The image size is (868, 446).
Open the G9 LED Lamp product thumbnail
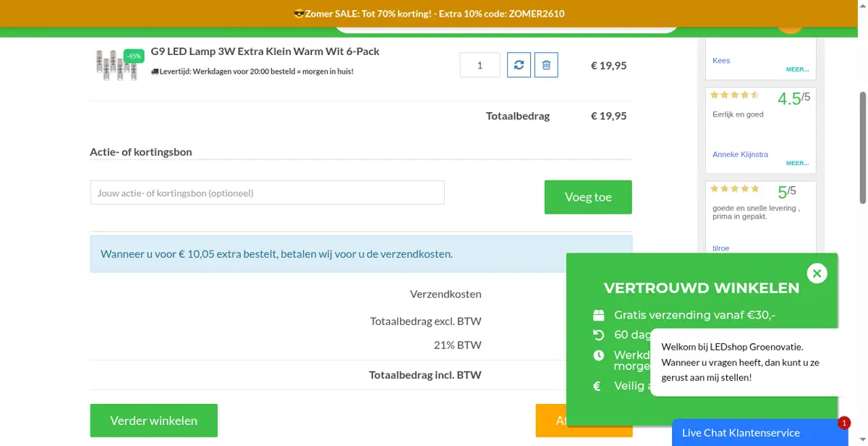tap(116, 65)
